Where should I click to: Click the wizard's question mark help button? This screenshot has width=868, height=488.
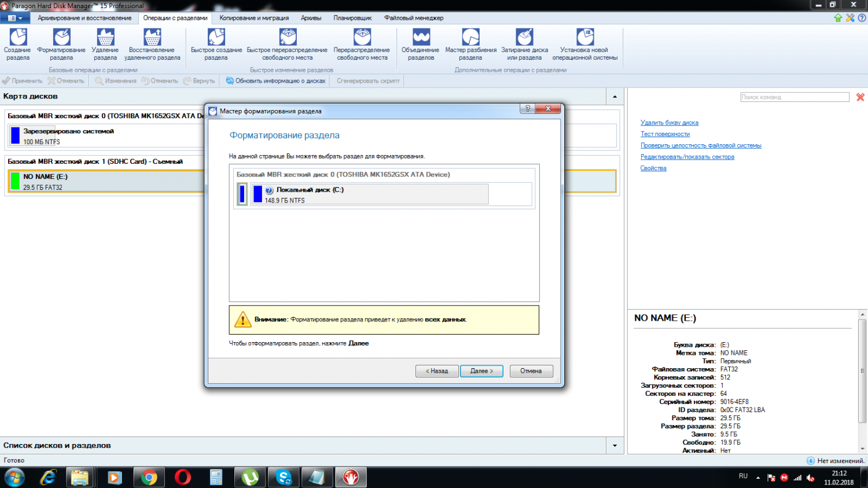(528, 109)
